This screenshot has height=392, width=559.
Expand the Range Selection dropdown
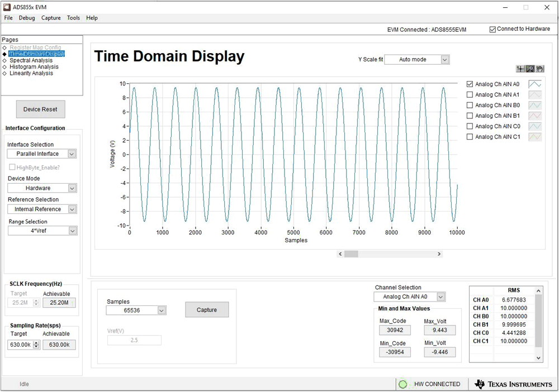point(72,231)
